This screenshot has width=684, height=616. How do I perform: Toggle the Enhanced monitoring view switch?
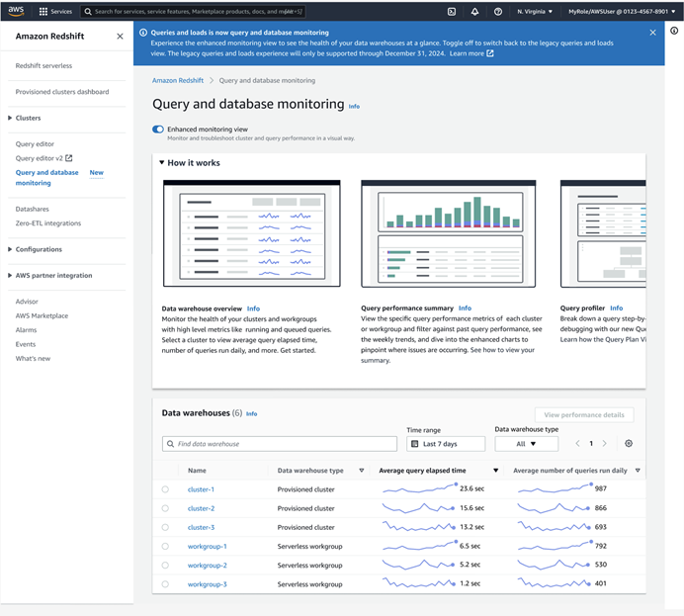click(158, 129)
